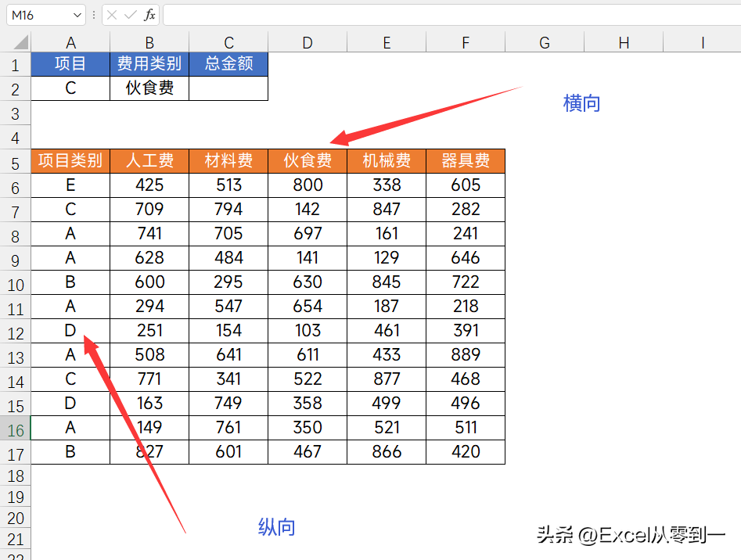Select cell with value 521
The height and width of the screenshot is (560, 741).
[387, 428]
